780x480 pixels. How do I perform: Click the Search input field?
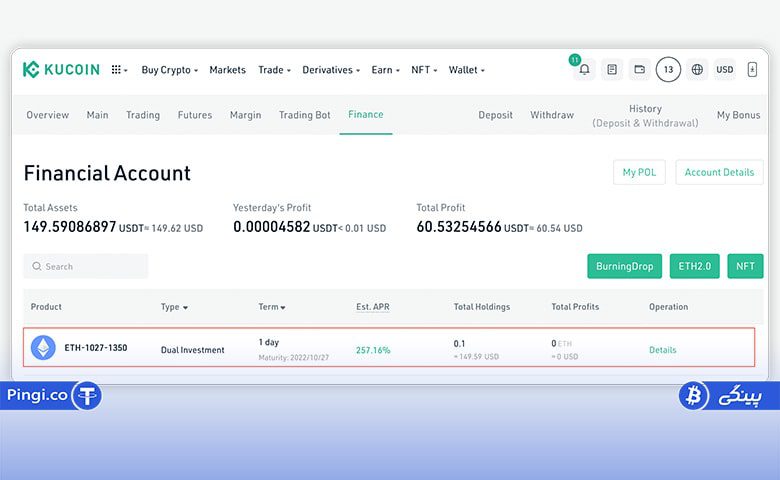coord(86,266)
